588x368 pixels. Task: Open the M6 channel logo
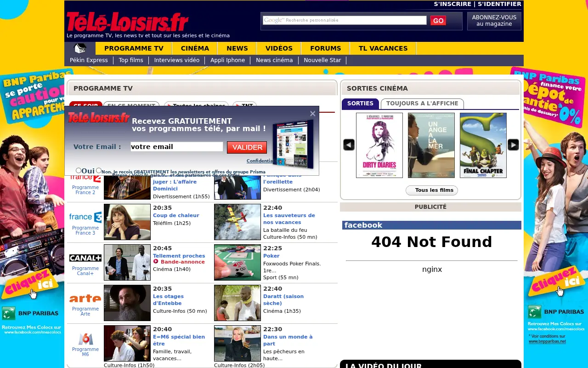tap(85, 339)
